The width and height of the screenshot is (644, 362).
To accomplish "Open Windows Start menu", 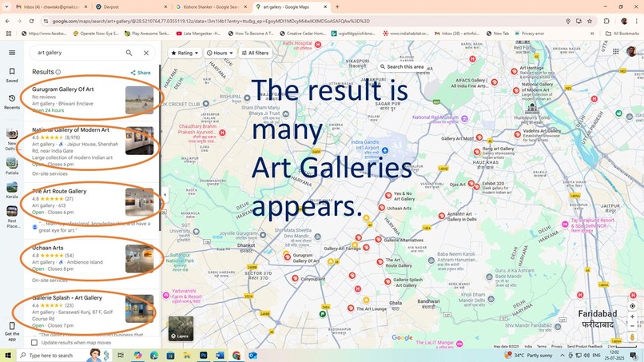I will (7, 356).
